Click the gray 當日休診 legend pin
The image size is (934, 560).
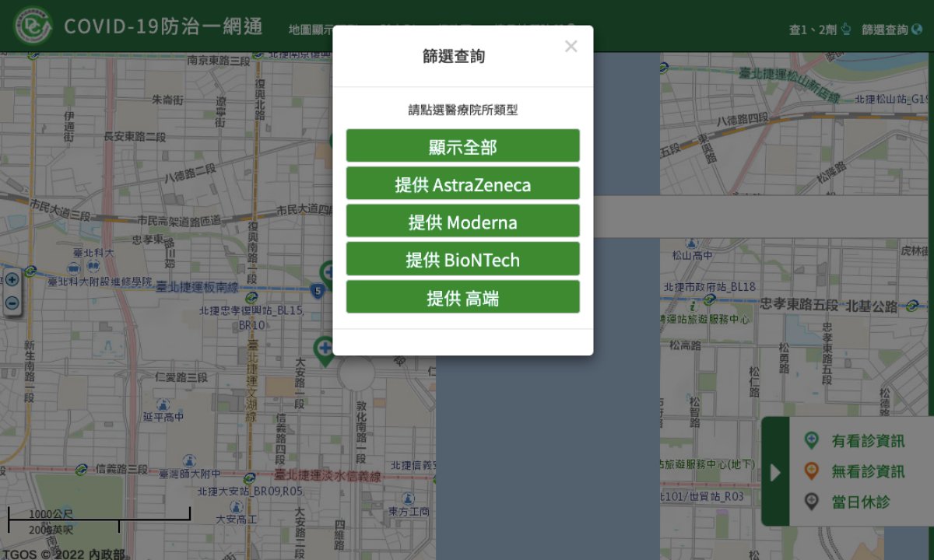click(x=811, y=502)
